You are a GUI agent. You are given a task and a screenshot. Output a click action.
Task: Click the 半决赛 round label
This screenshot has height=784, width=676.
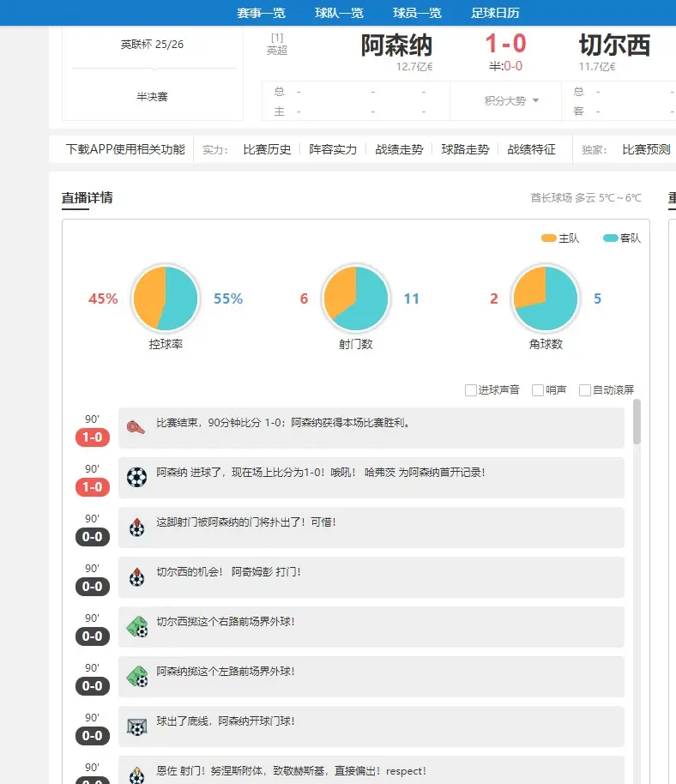coord(152,97)
